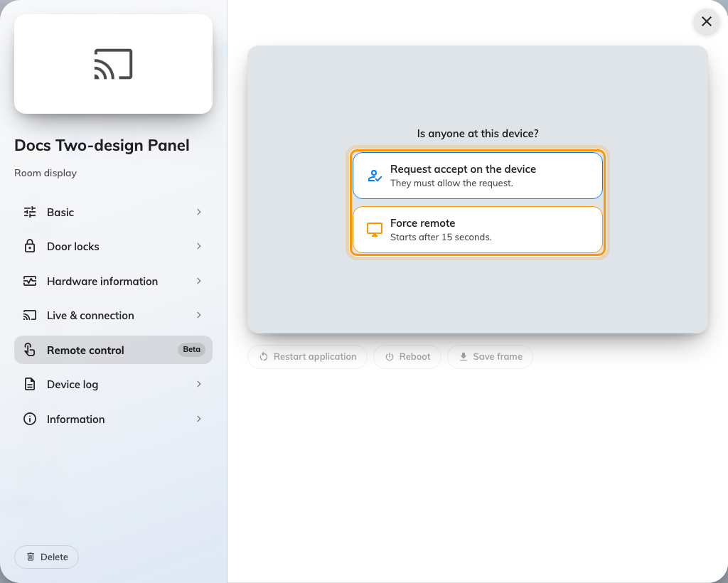Click the Restart application button

pyautogui.click(x=307, y=356)
